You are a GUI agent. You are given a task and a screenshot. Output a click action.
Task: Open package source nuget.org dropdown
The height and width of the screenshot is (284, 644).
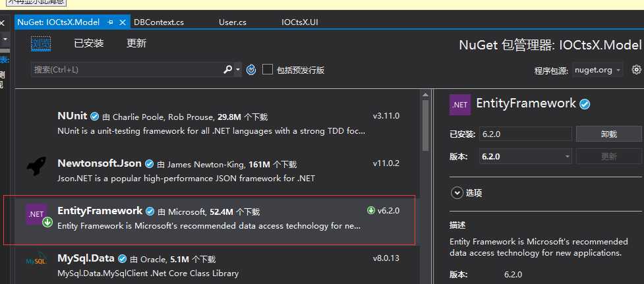click(x=598, y=71)
